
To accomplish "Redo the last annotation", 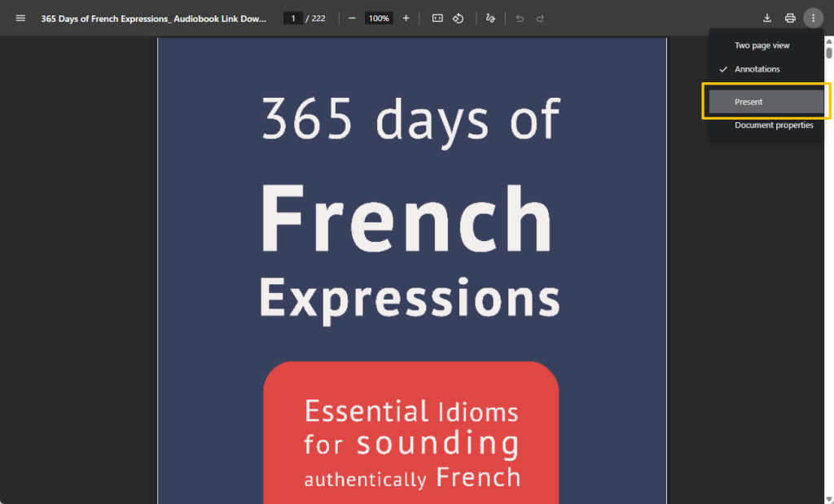I will click(x=539, y=18).
